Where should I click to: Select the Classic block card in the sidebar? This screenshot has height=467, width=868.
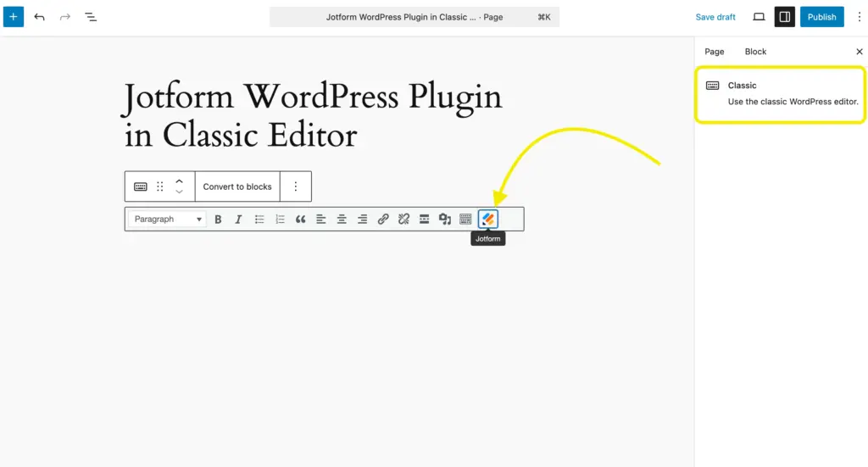pyautogui.click(x=780, y=94)
